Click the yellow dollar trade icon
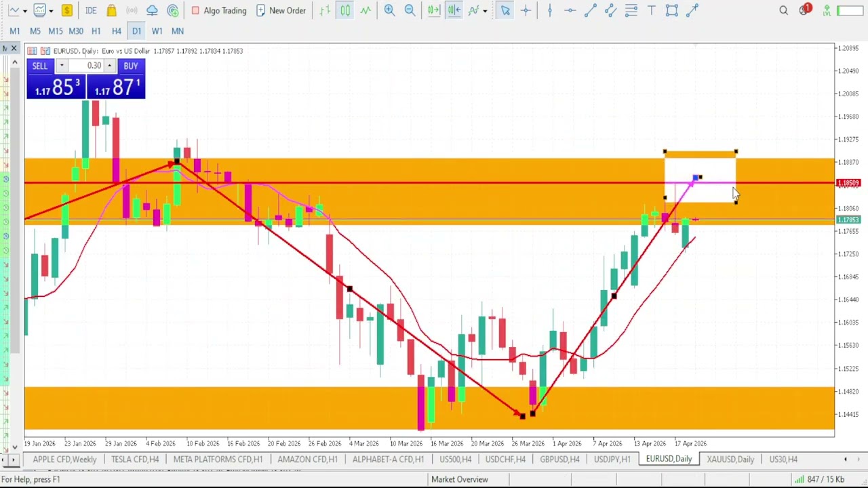The image size is (868, 488). click(66, 10)
